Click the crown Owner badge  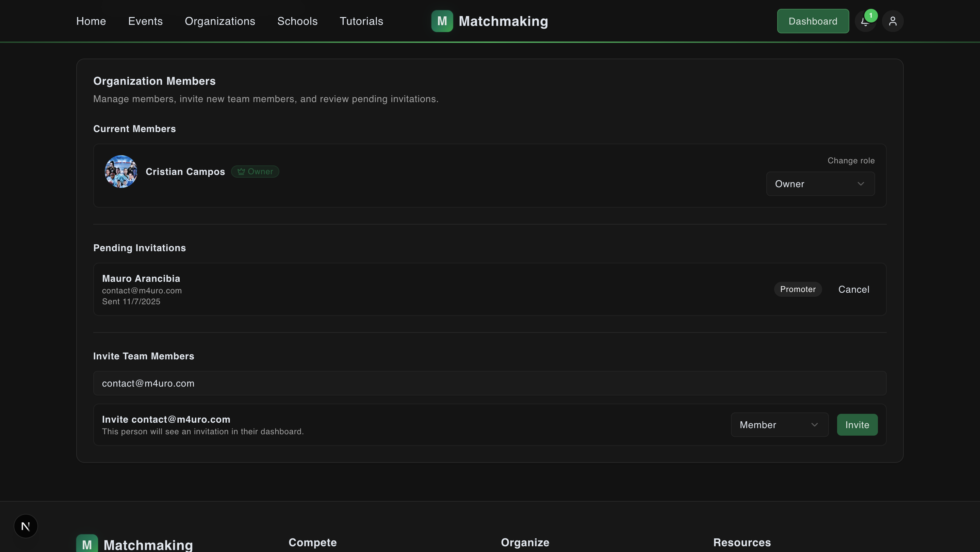coord(255,172)
